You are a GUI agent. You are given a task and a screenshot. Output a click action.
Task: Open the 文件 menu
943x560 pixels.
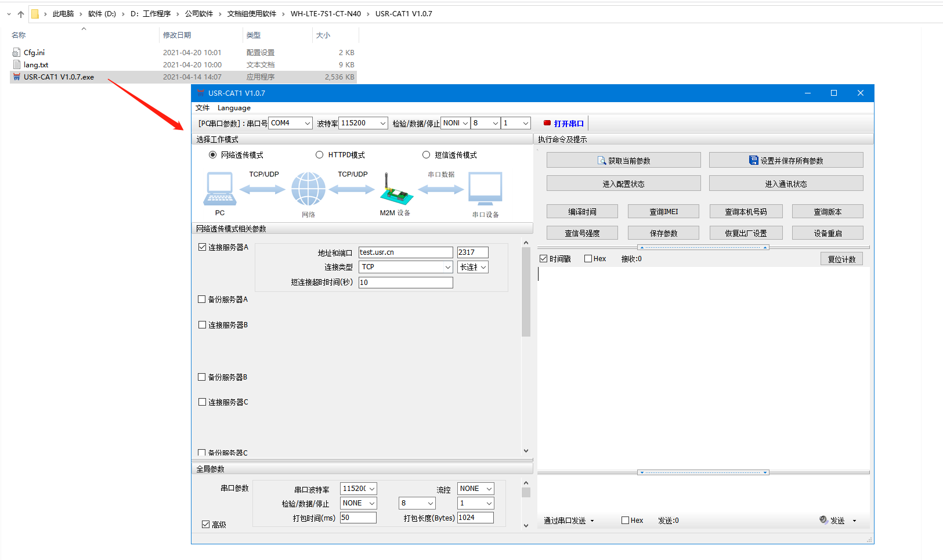pos(203,108)
